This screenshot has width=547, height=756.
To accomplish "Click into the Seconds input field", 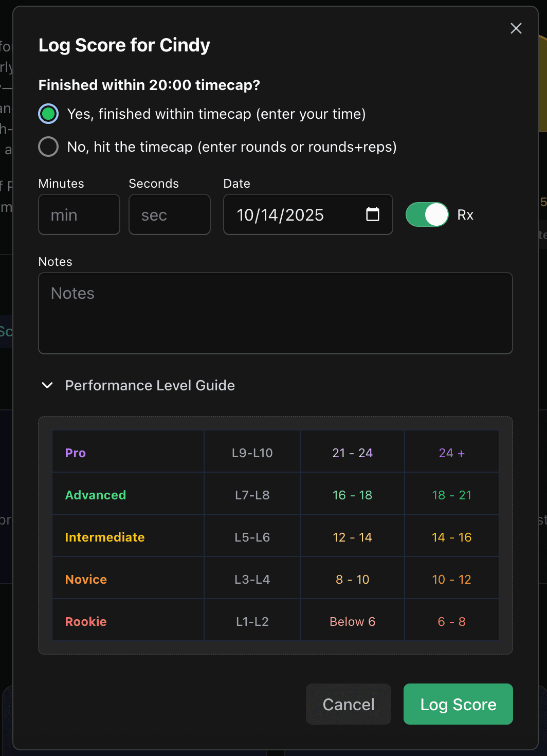I will [x=169, y=214].
